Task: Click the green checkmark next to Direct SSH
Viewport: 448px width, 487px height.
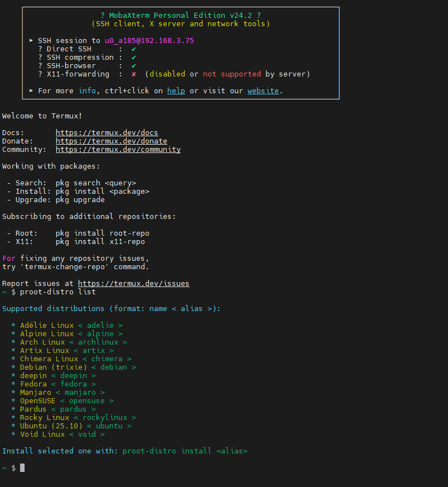Action: (134, 49)
